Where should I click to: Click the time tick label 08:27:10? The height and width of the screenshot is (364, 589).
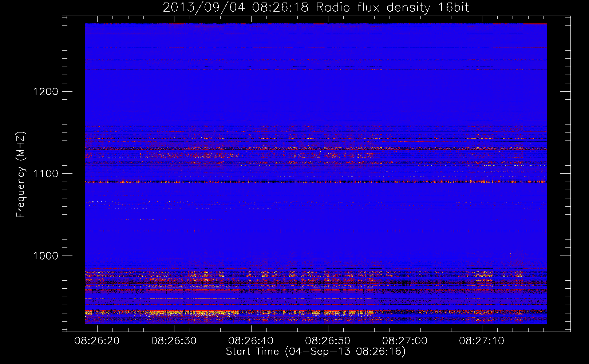point(482,341)
